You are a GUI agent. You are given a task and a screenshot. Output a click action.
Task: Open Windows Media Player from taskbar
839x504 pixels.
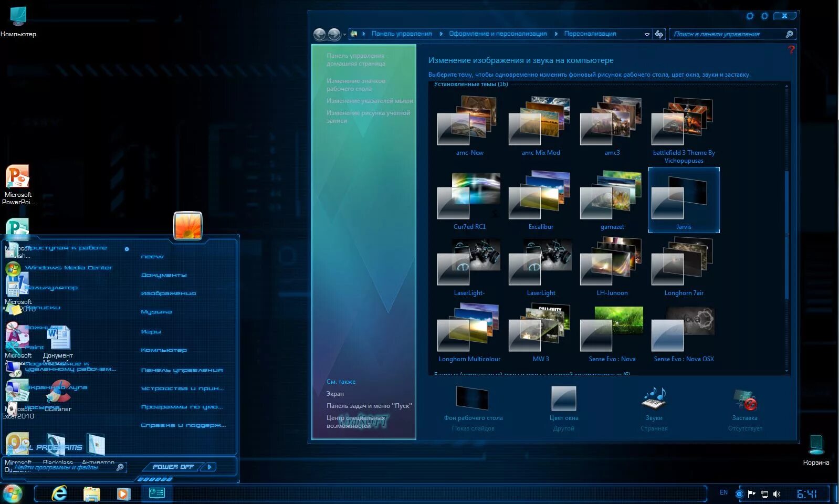(123, 493)
